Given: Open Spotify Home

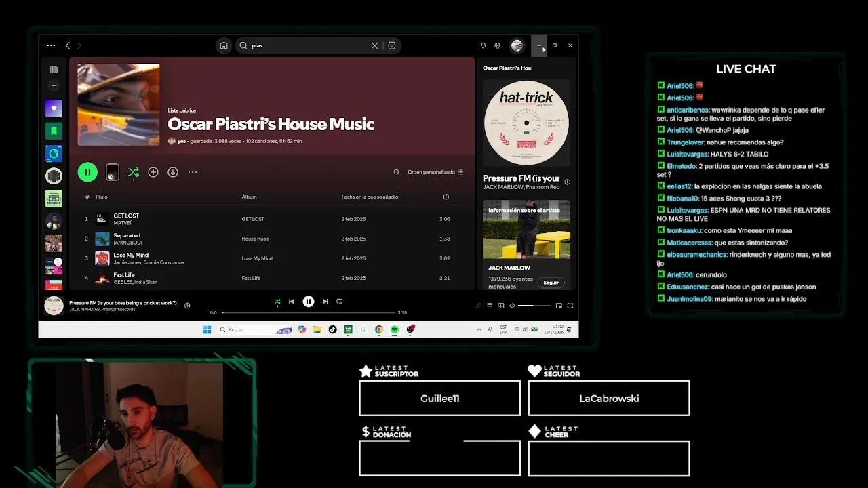Looking at the screenshot, I should coord(224,45).
